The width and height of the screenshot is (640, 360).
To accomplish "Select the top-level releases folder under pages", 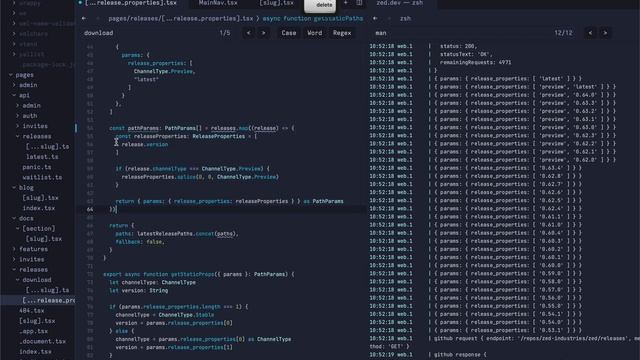I will coord(33,270).
